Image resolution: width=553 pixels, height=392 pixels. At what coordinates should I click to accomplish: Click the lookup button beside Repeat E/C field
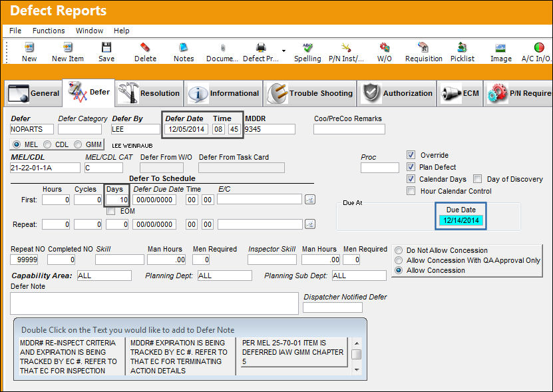pos(310,224)
